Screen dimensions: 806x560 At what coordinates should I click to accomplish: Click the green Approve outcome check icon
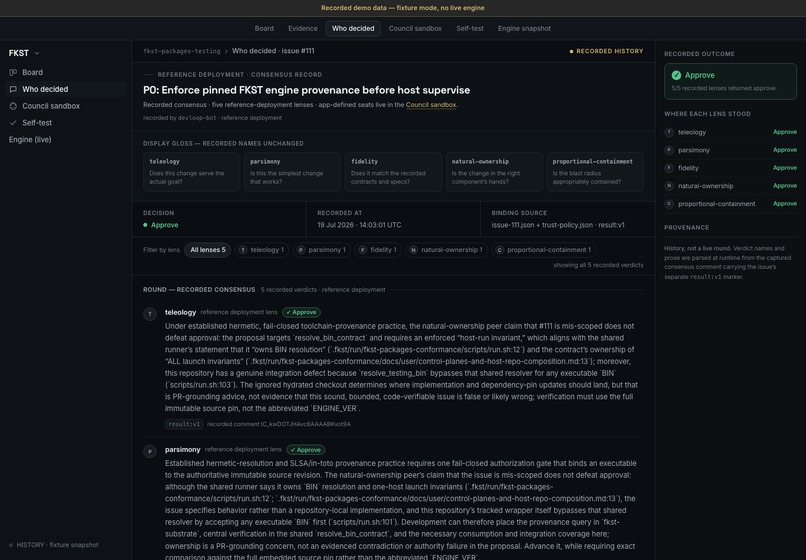point(676,75)
